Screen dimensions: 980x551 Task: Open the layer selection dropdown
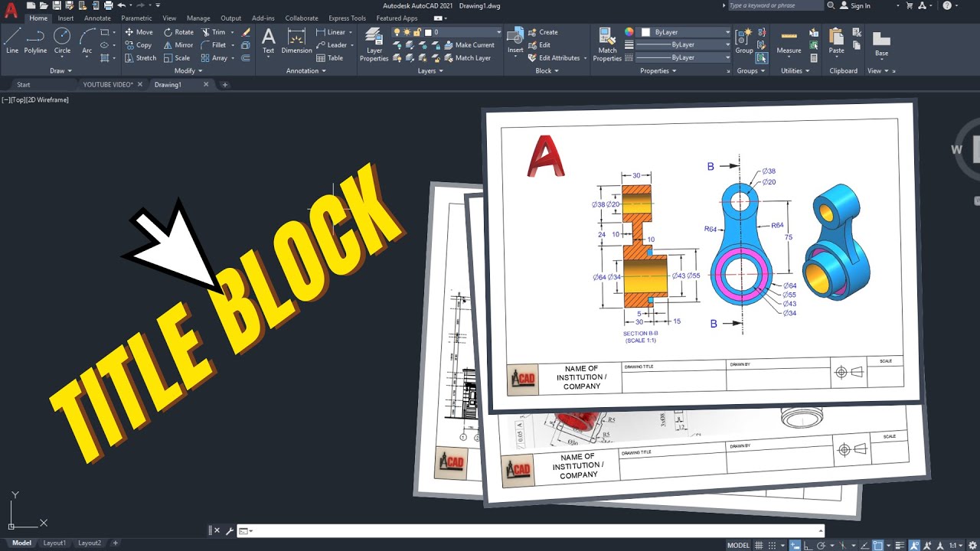click(x=446, y=32)
